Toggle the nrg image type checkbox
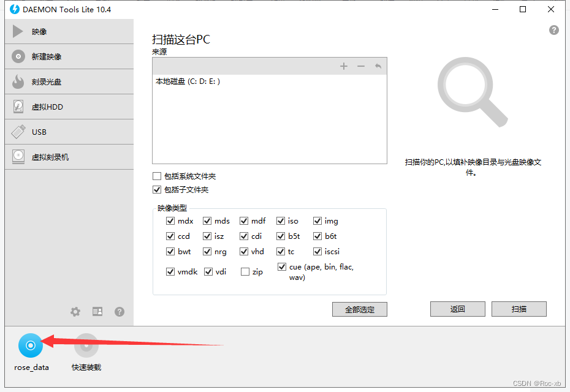Screen dimensions: 570x392 click(x=207, y=251)
